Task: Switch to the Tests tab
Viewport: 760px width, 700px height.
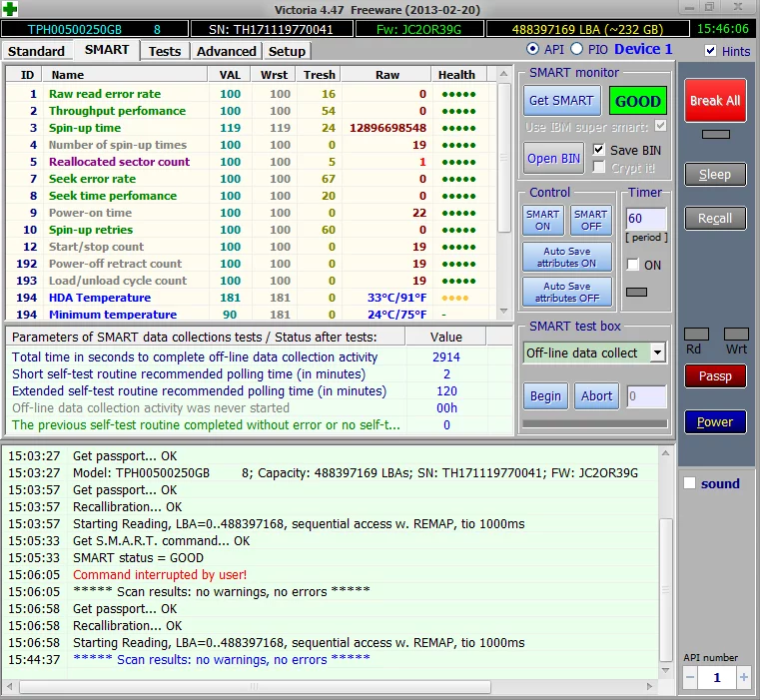Action: tap(165, 51)
